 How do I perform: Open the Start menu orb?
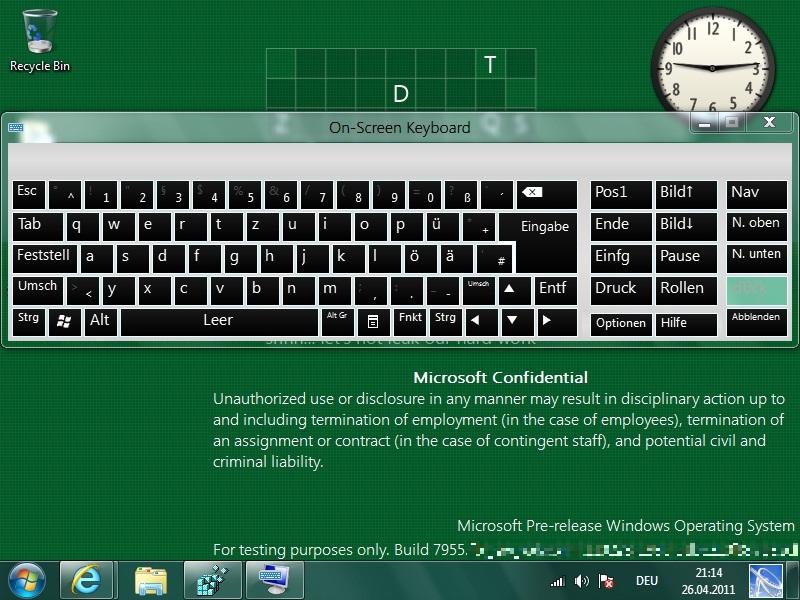click(27, 581)
